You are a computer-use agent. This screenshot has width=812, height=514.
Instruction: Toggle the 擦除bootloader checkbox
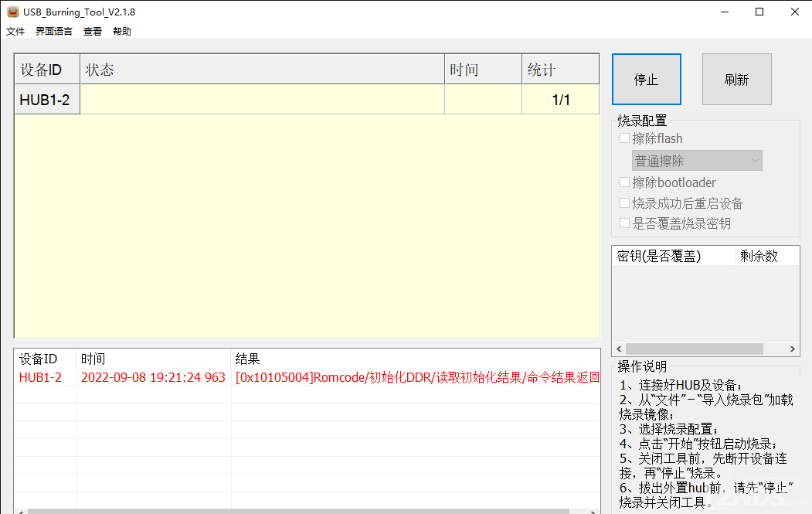coord(624,183)
